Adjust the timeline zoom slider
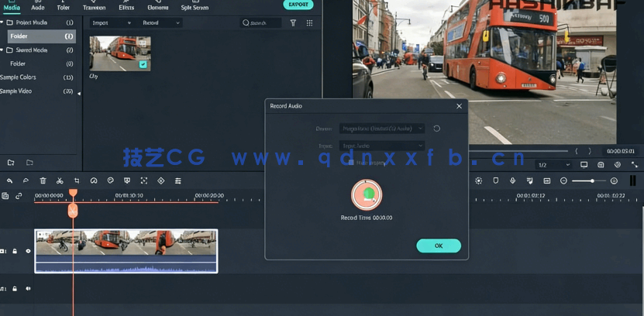 tap(593, 180)
